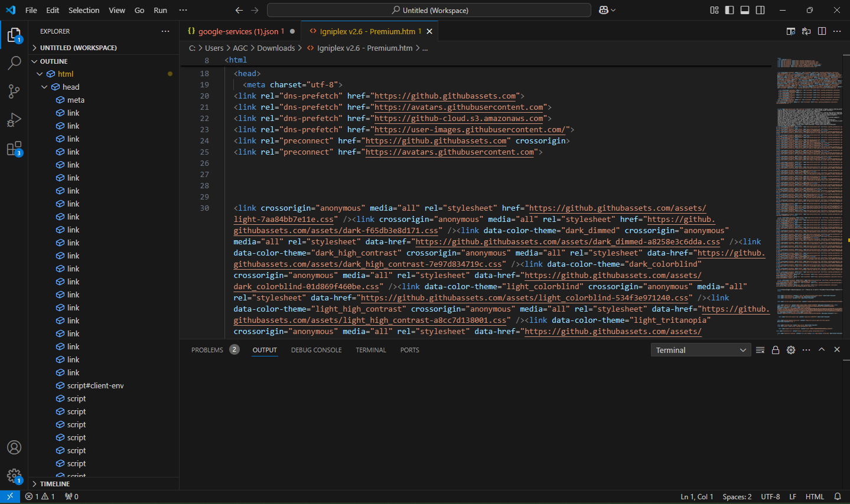
Task: Show preview of the HTML file
Action: (791, 31)
